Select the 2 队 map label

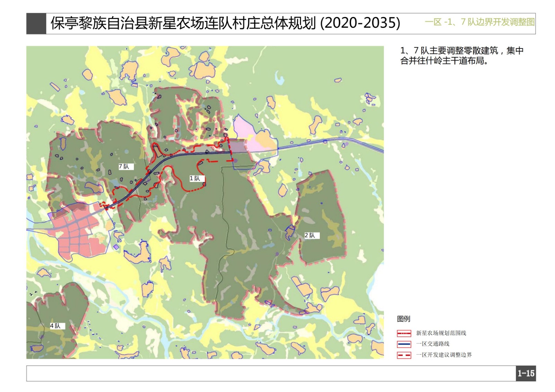click(310, 235)
